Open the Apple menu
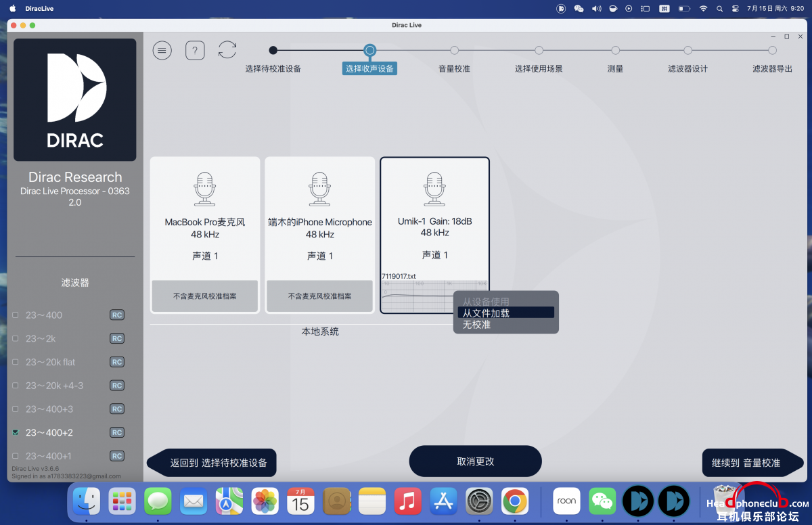 [x=12, y=9]
